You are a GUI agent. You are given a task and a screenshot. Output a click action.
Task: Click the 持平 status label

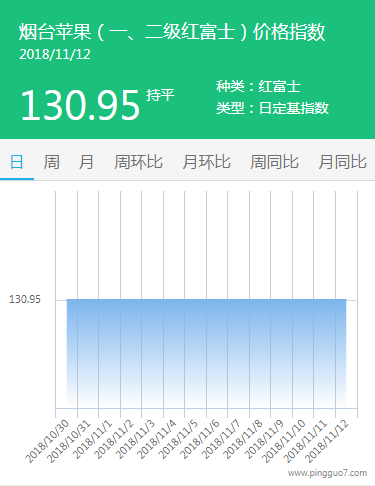pos(160,95)
